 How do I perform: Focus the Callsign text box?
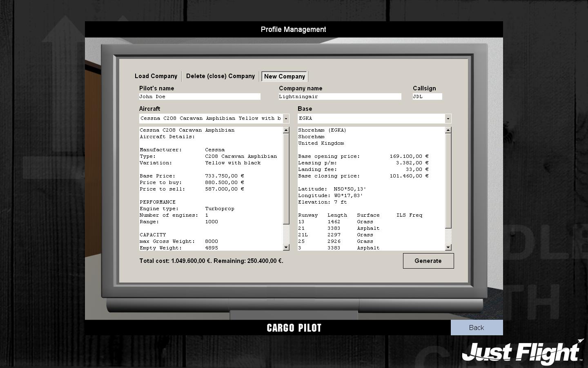(427, 96)
